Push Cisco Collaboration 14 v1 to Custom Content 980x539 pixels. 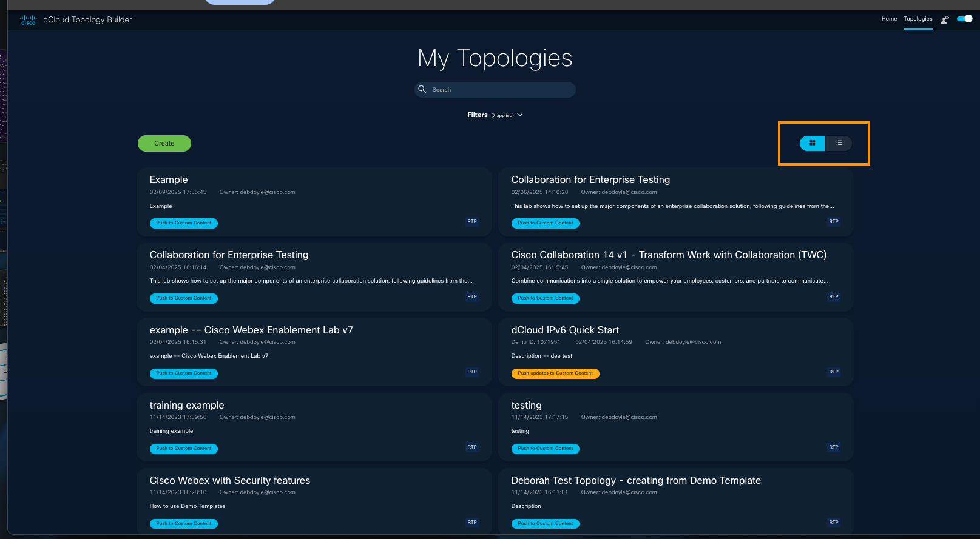click(x=546, y=298)
